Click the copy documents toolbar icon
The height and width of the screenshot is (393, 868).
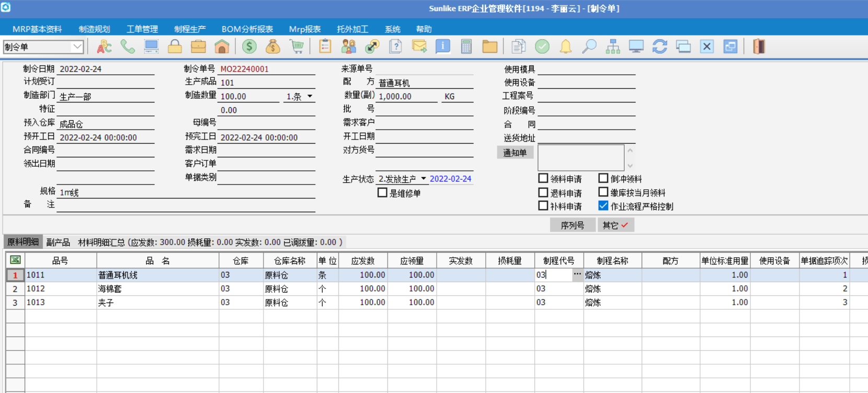(518, 47)
